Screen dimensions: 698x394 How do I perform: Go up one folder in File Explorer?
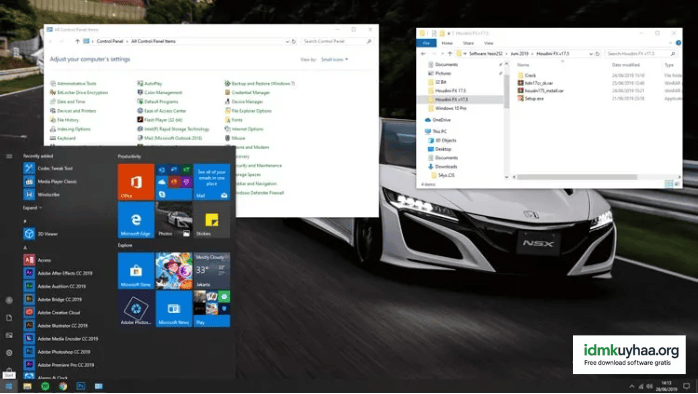(x=450, y=53)
